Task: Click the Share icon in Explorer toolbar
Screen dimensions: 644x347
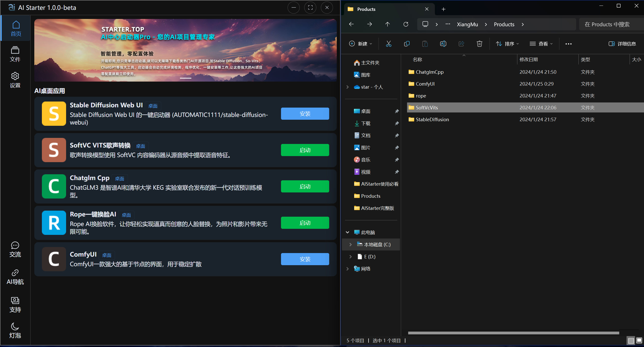Action: tap(461, 44)
